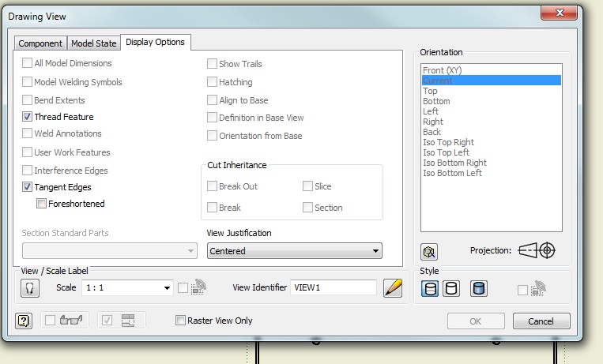
Task: Toggle the checkmark box near the sheet layout icon
Action: point(107,321)
